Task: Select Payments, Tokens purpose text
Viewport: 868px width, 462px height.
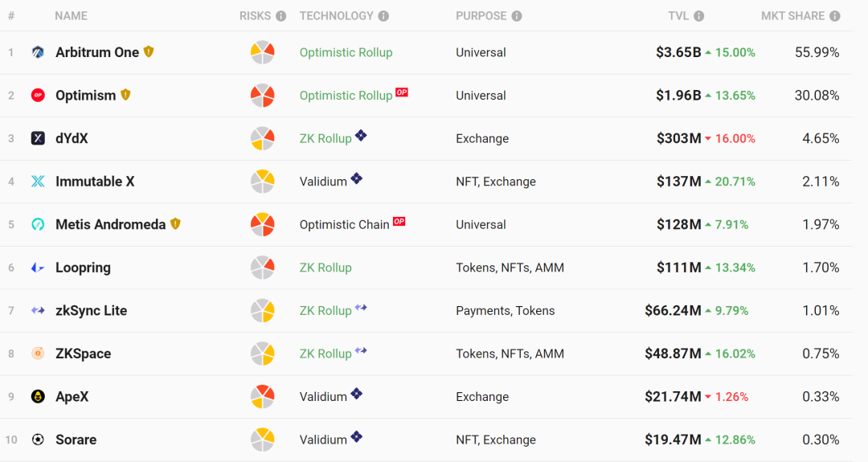Action: [506, 311]
